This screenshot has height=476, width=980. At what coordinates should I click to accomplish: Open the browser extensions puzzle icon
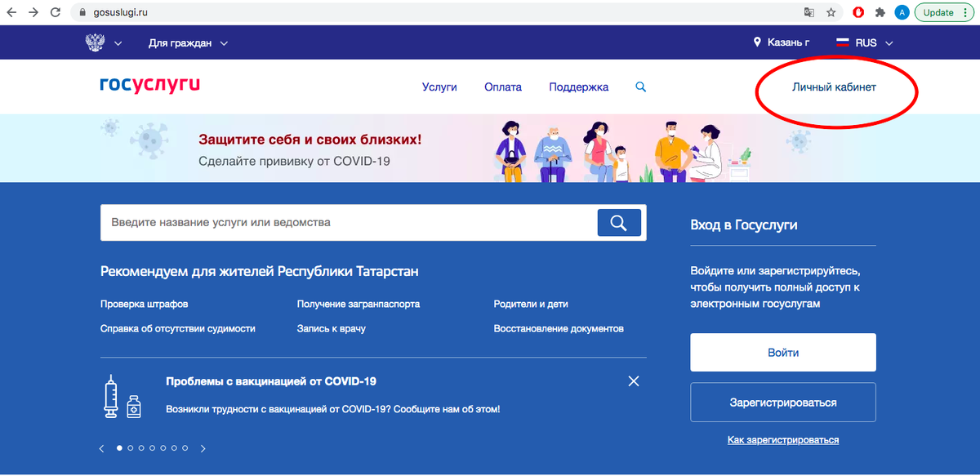[880, 12]
